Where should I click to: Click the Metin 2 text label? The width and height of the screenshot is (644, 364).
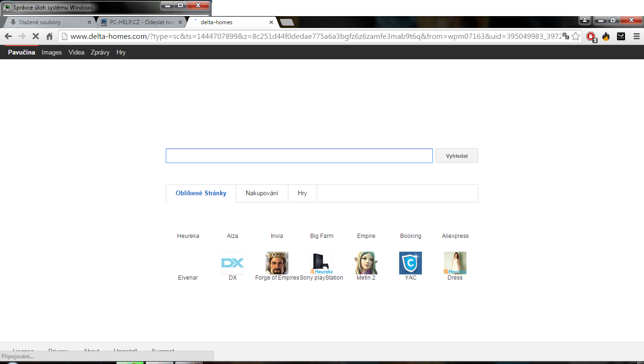tap(366, 278)
